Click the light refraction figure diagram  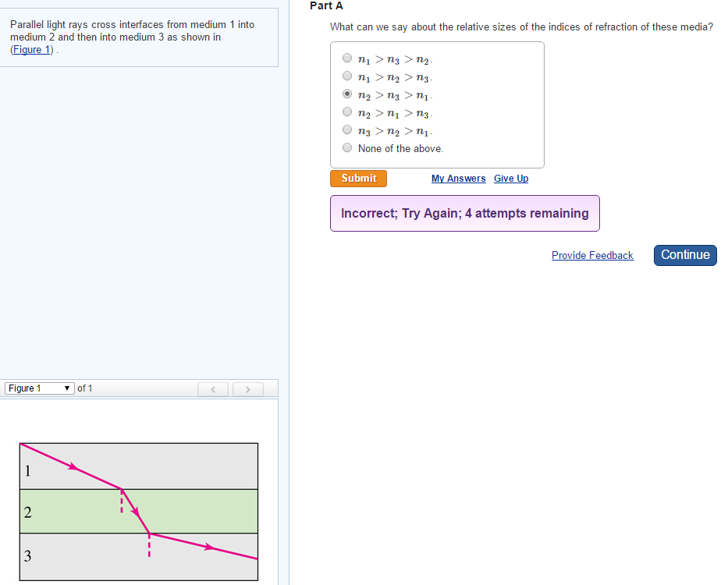[x=138, y=512]
